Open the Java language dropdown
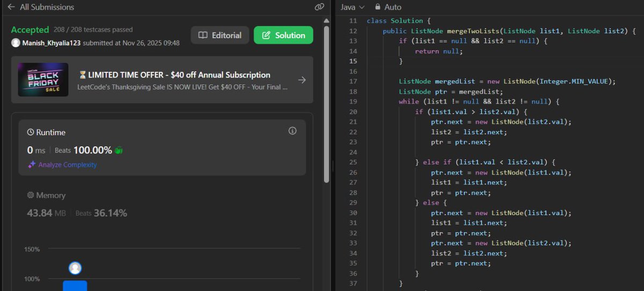Viewport: 644px width, 291px height. [353, 7]
